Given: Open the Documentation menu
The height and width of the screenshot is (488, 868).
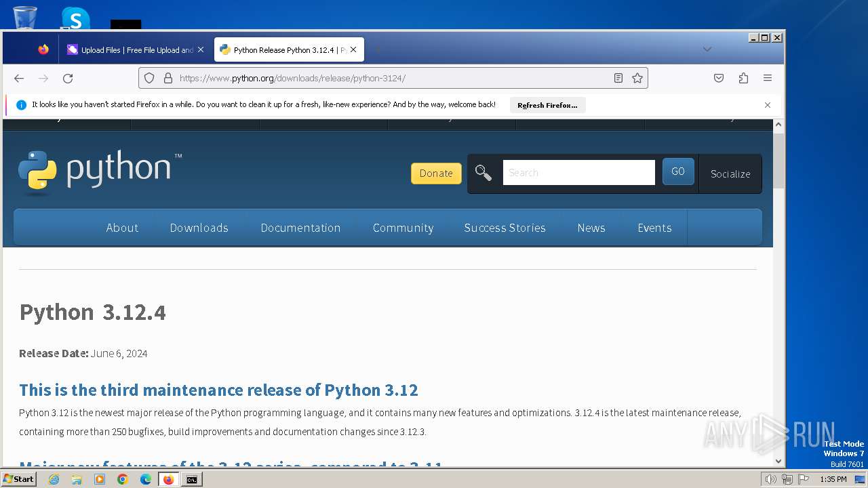Looking at the screenshot, I should click(x=301, y=228).
